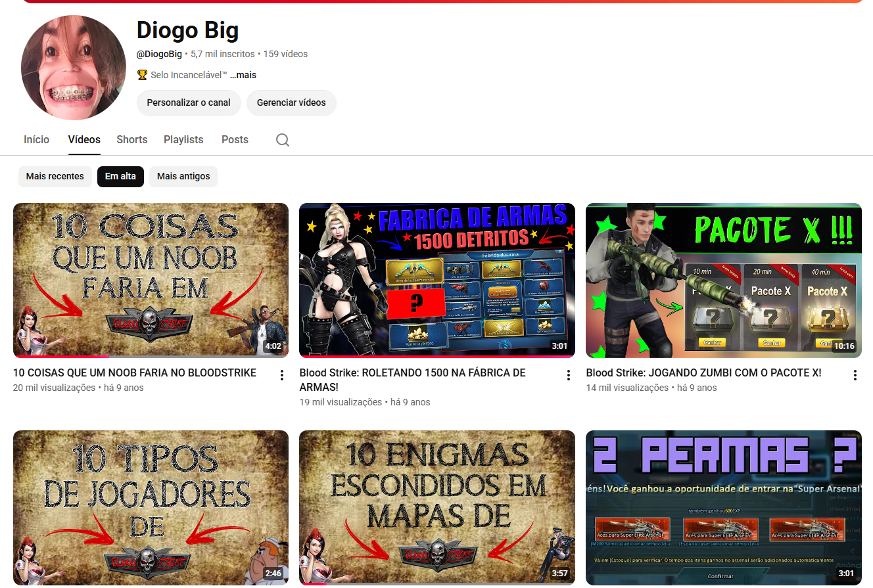This screenshot has height=588, width=873.
Task: Open options menu for JOGANDO ZUMBI video
Action: point(855,375)
